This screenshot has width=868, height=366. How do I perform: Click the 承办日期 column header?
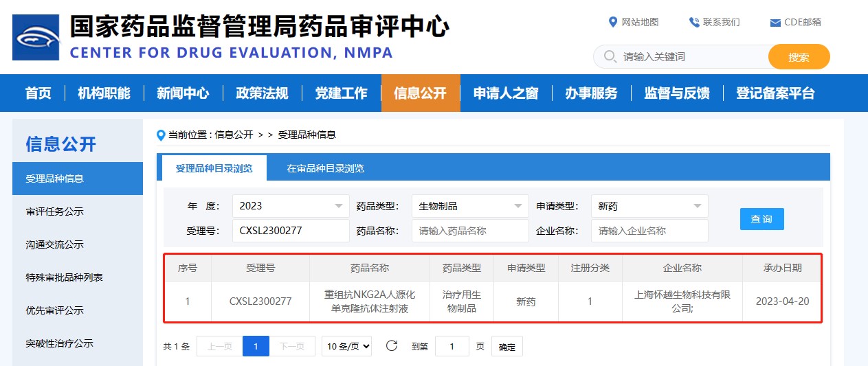pos(782,268)
